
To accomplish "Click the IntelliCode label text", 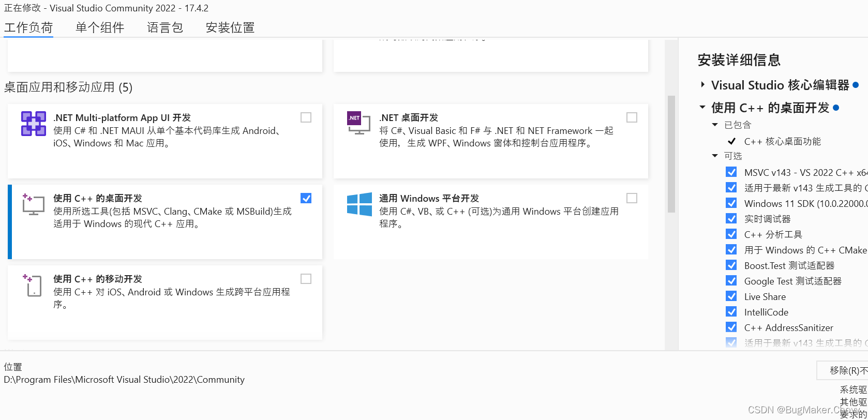I will [767, 312].
